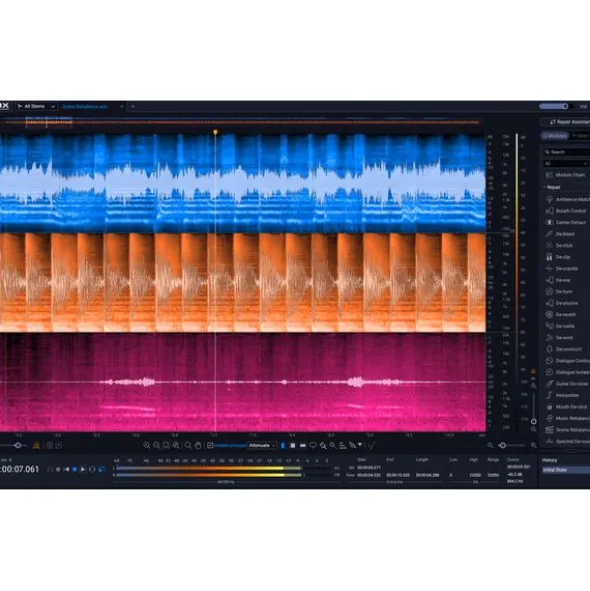This screenshot has width=590, height=591.
Task: Stop playback with the blue square button
Action: pos(75,469)
